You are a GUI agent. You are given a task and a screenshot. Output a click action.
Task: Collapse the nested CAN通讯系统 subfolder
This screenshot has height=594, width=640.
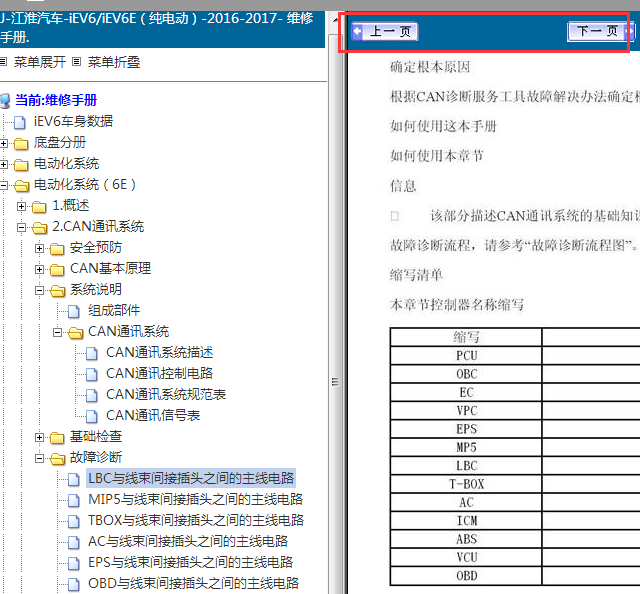[x=58, y=333]
